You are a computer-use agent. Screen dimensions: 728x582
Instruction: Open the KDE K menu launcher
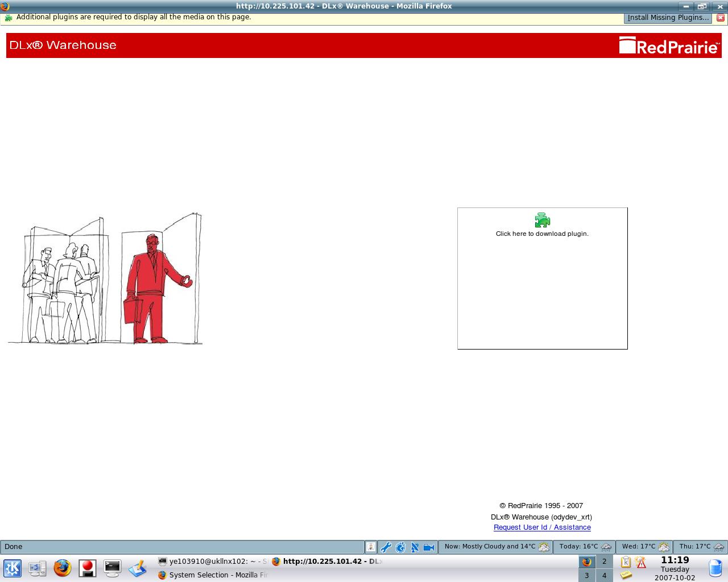pyautogui.click(x=13, y=568)
